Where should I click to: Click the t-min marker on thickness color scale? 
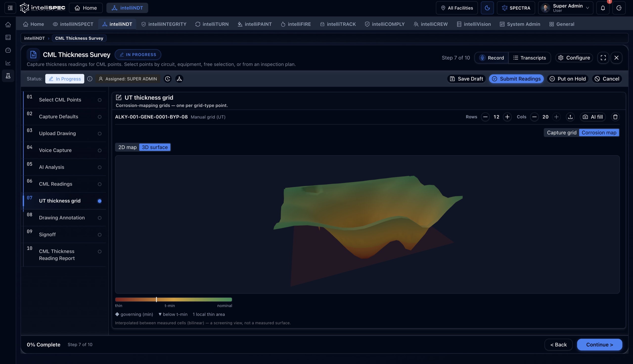coord(157,299)
